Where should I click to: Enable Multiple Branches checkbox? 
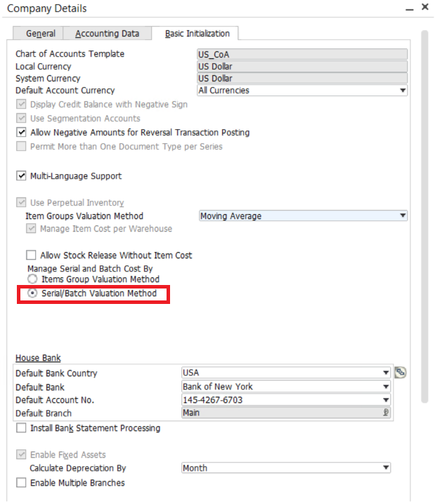point(21,483)
